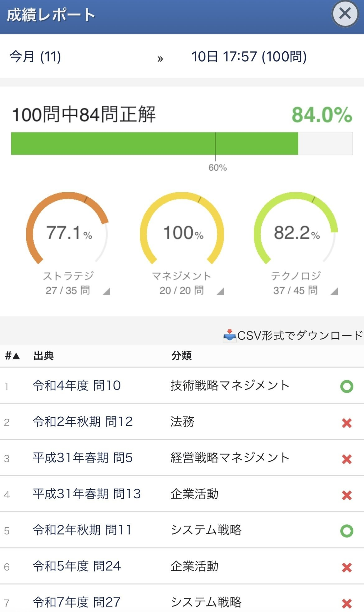Expand the ストラテジ category breakdown triangle
The height and width of the screenshot is (612, 364).
tap(107, 292)
